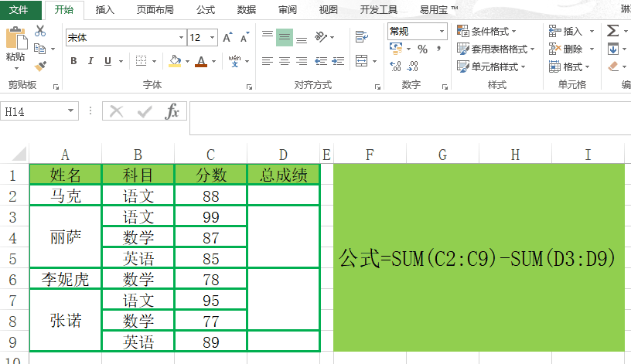Select the Format Painter brush

[x=40, y=66]
